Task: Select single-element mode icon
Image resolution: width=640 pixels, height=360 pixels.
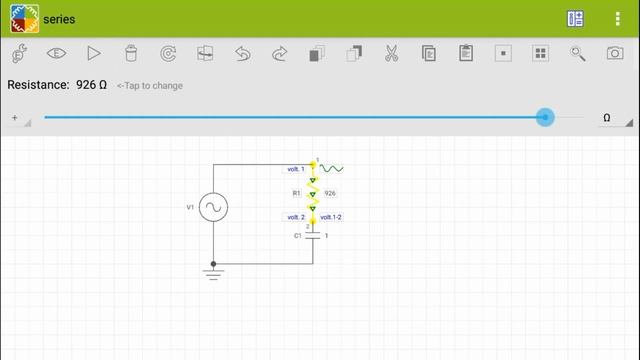Action: click(503, 53)
